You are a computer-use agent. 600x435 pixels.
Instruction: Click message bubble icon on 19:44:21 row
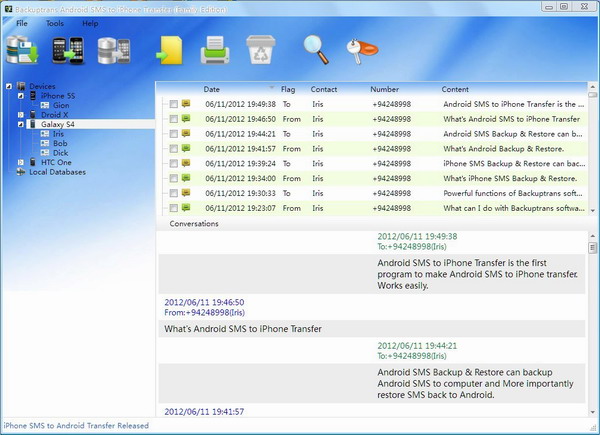click(x=186, y=133)
